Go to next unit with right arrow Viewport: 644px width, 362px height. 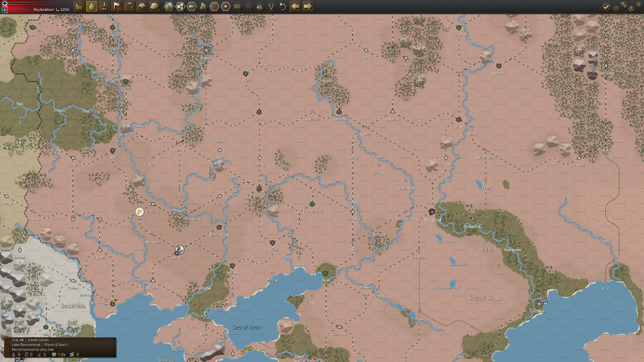click(308, 7)
